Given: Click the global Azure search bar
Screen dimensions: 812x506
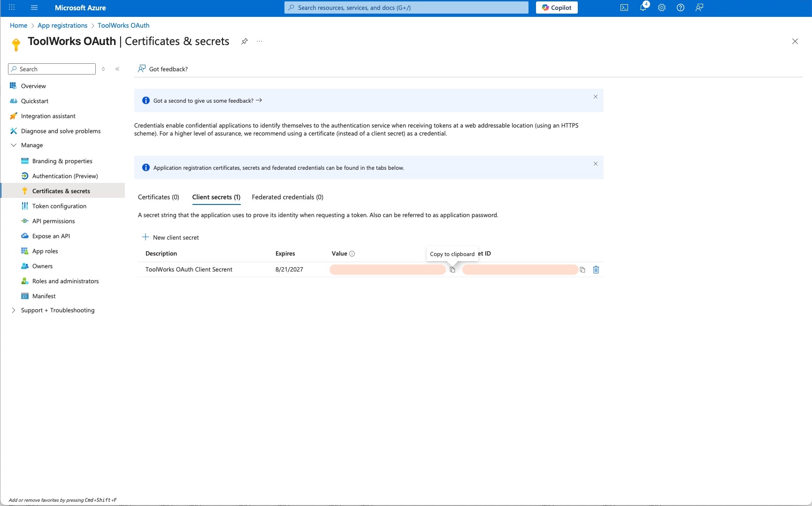Looking at the screenshot, I should [x=406, y=8].
